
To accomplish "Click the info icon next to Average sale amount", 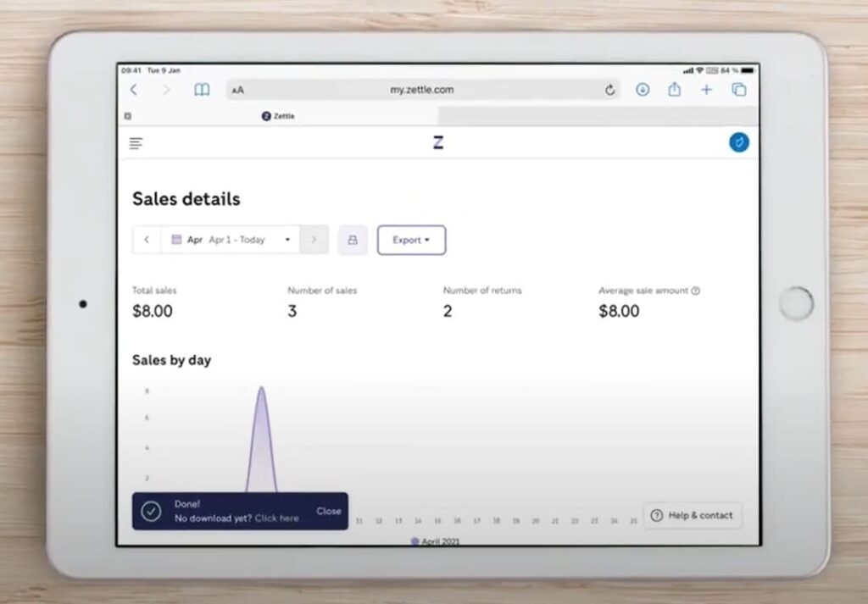I will tap(696, 291).
